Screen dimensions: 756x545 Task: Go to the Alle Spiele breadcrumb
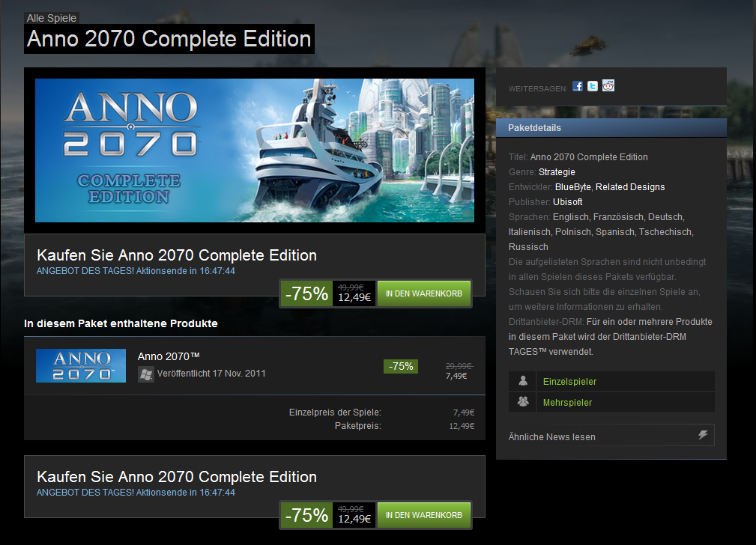52,18
